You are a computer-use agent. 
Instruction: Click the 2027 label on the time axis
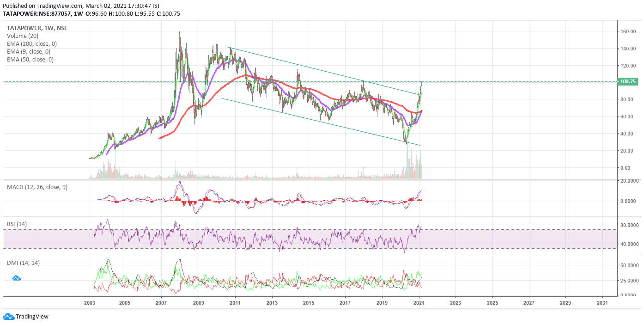point(529,303)
